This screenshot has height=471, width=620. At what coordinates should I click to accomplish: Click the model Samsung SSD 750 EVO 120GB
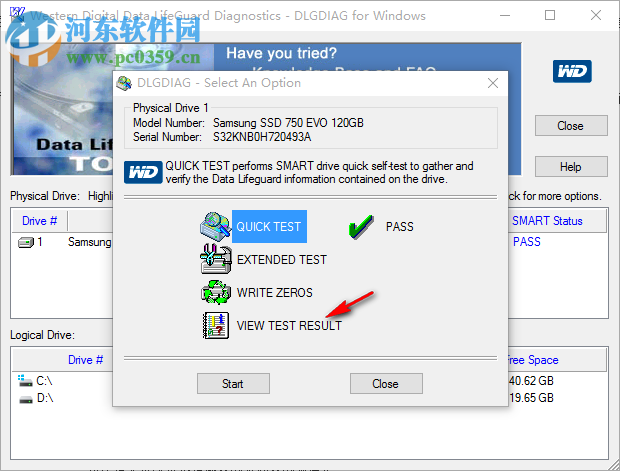(288, 123)
